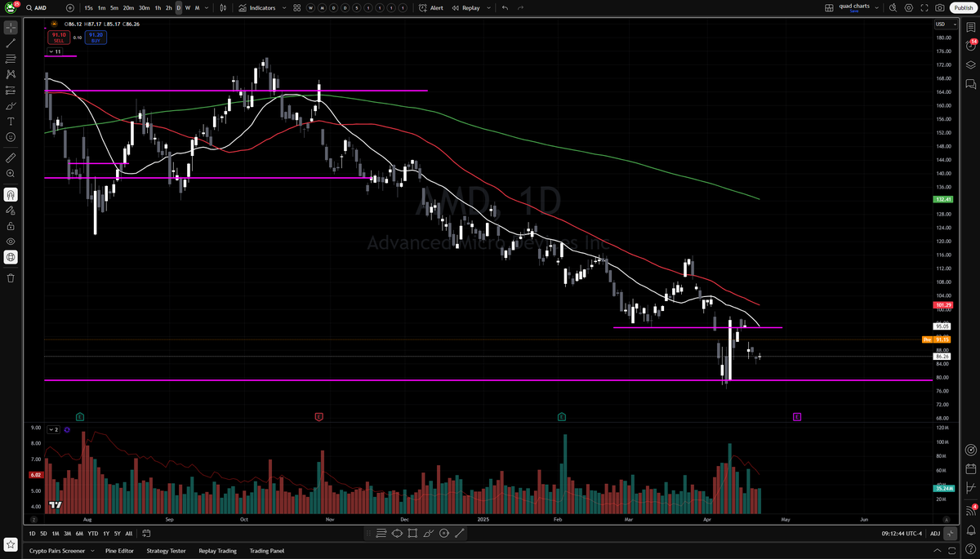Click the plus icon to compare symbols
The image size is (980, 559).
pyautogui.click(x=72, y=7)
